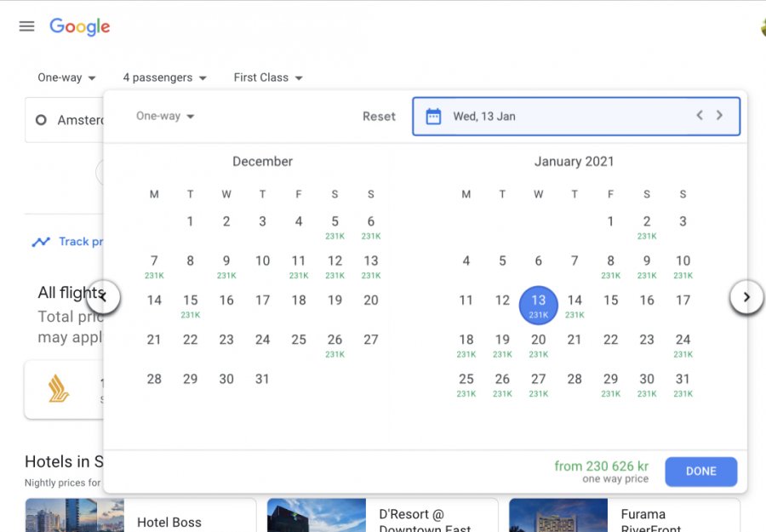Select January 20 in the calendar
The height and width of the screenshot is (532, 766).
tap(538, 343)
